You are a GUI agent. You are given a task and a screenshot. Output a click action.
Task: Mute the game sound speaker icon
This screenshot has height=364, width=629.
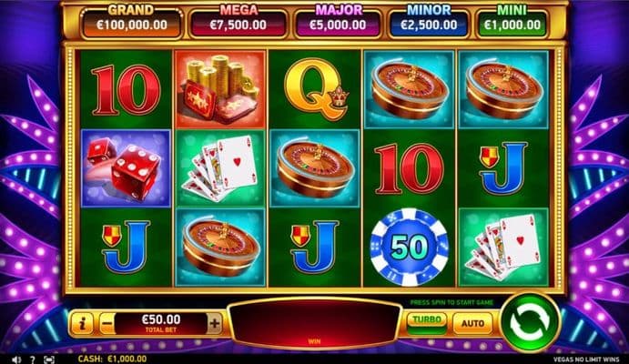point(16,359)
